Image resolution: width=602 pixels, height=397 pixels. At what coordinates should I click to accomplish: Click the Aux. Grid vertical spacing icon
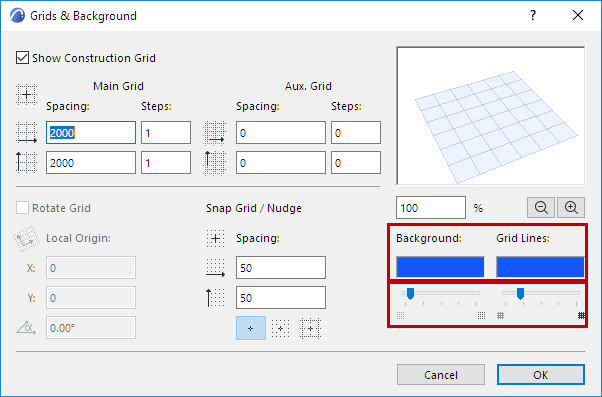tap(214, 163)
